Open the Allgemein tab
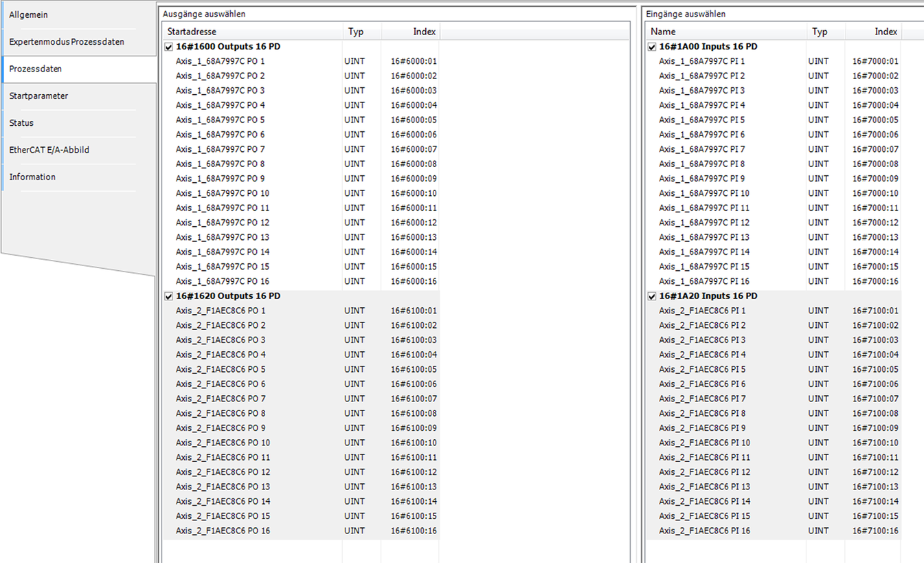 coord(29,15)
